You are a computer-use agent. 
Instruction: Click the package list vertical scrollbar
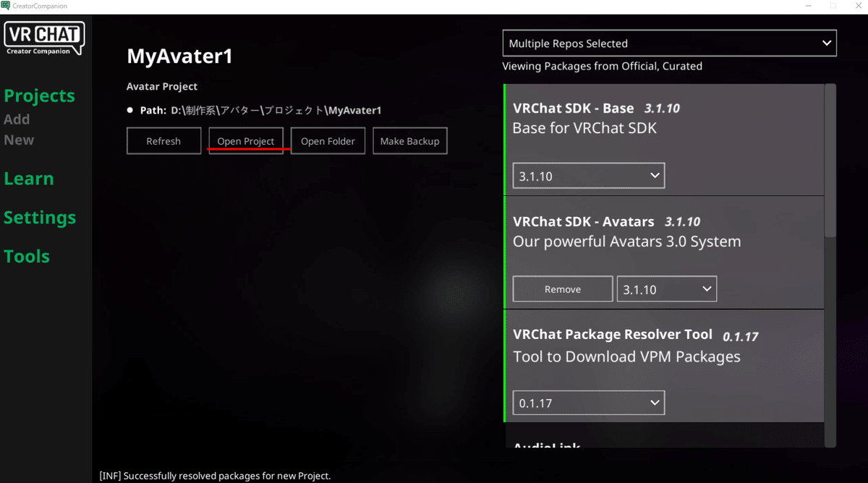click(x=830, y=161)
